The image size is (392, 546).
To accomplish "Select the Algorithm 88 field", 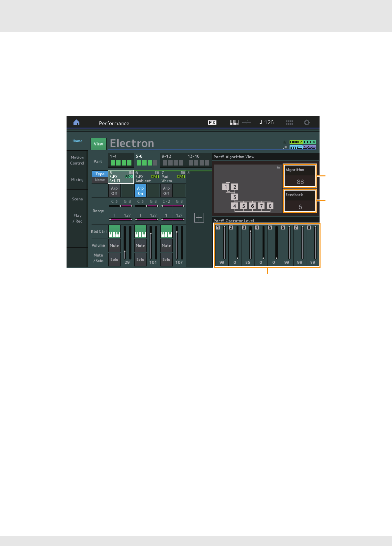I will point(300,176).
